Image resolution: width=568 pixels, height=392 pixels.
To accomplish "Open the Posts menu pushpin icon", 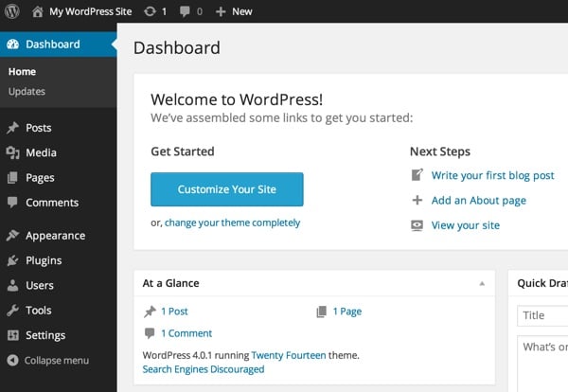I will point(12,128).
